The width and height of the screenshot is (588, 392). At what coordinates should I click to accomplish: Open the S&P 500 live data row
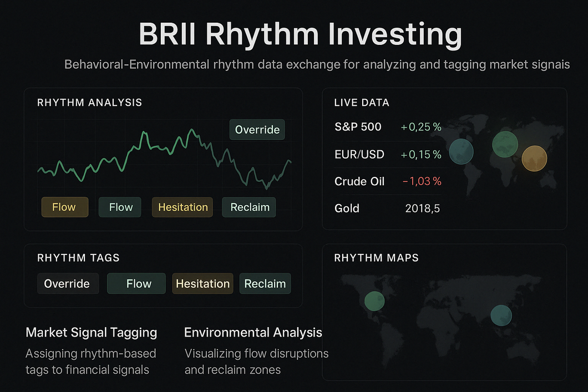[x=388, y=127]
